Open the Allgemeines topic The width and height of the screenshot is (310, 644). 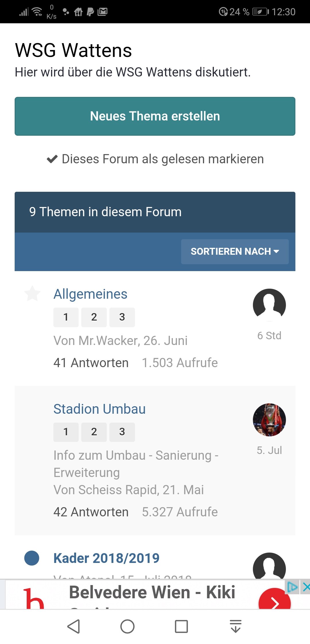[90, 294]
